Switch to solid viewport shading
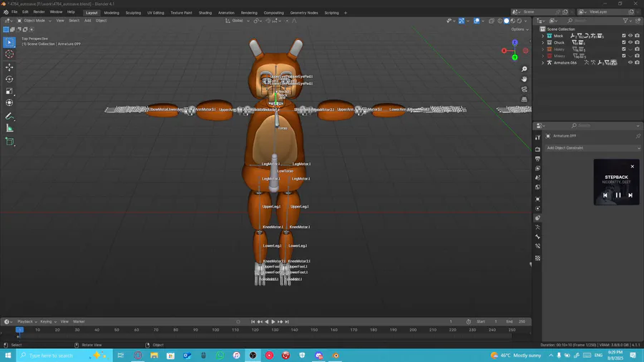 (x=507, y=21)
